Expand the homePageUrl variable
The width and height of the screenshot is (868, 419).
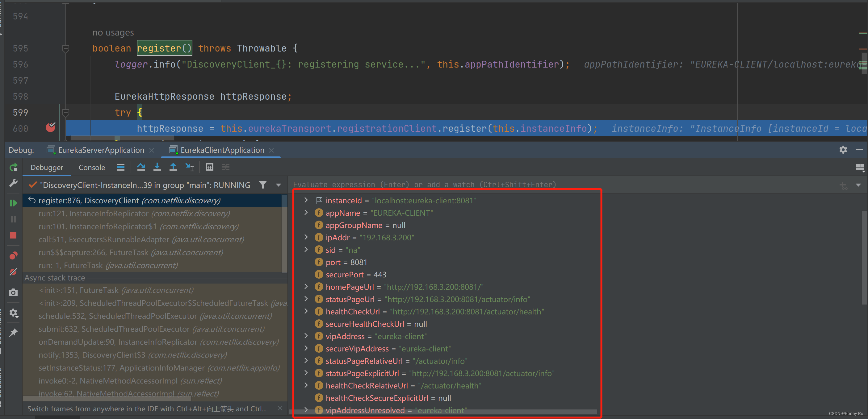306,287
